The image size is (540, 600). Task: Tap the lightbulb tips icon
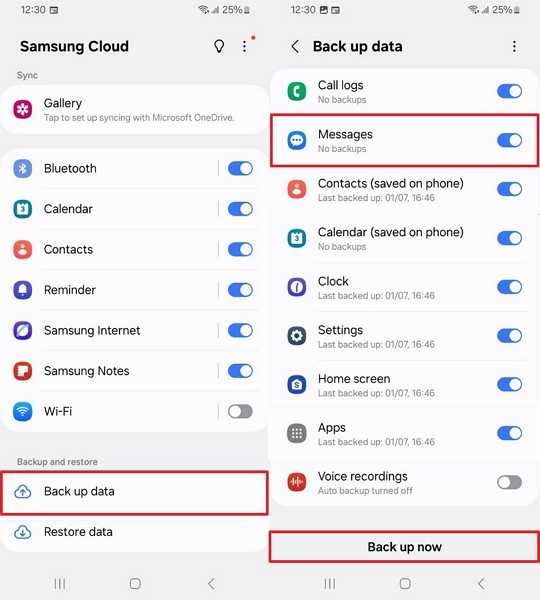[219, 47]
